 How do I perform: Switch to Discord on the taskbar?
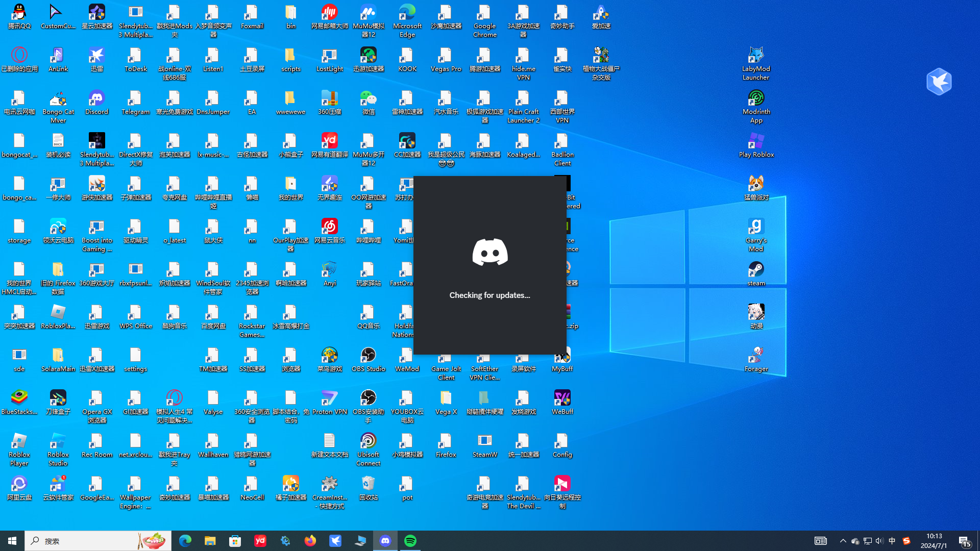pos(385,541)
